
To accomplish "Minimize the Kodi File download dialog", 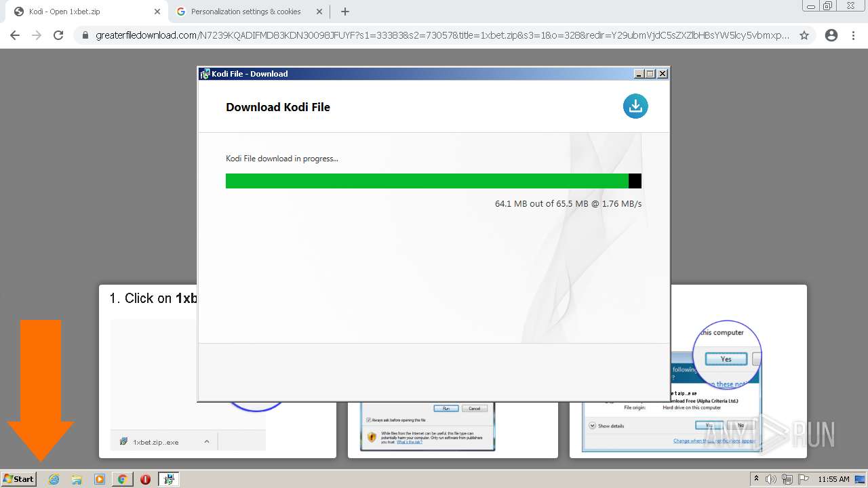I will coord(638,74).
